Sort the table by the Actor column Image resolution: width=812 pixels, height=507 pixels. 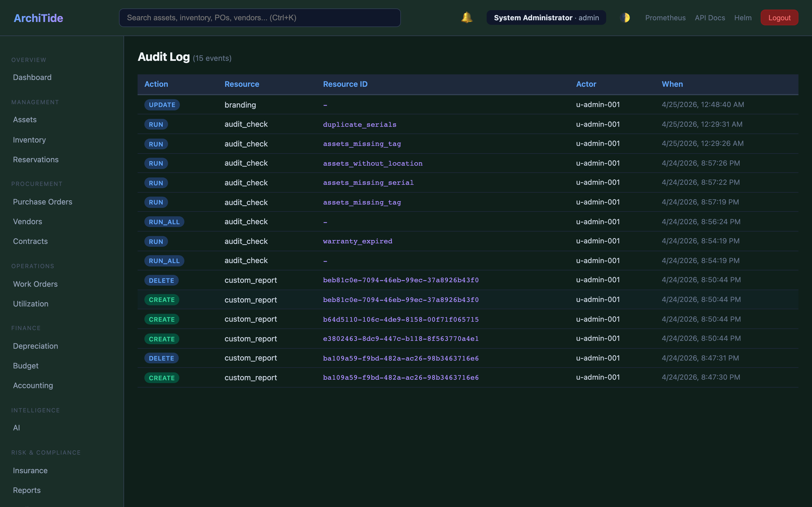tap(586, 84)
